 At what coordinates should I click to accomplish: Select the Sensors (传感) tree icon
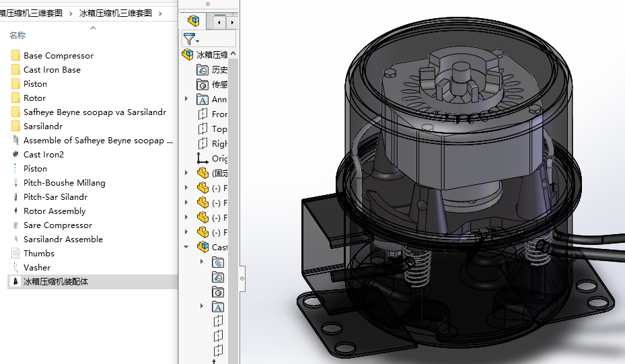[x=203, y=85]
